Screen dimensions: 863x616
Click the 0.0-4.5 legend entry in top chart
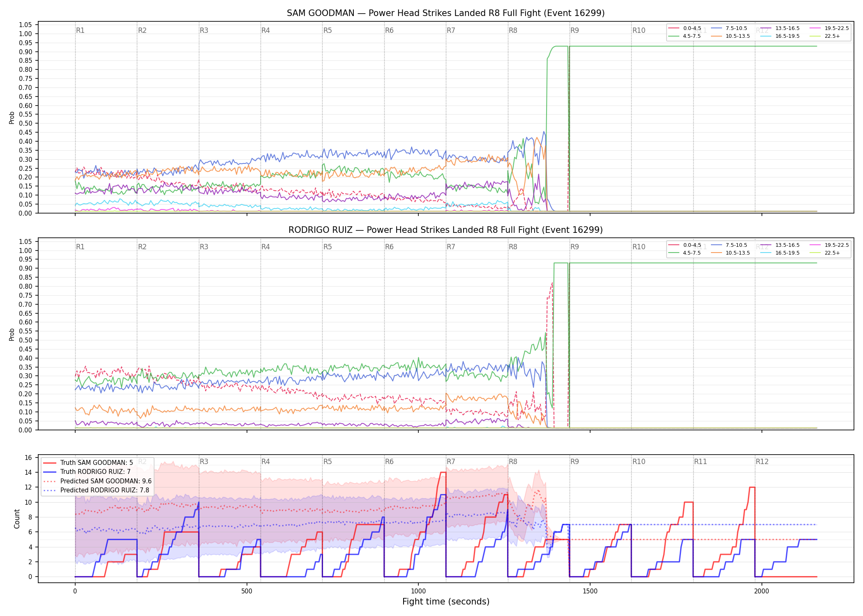685,28
